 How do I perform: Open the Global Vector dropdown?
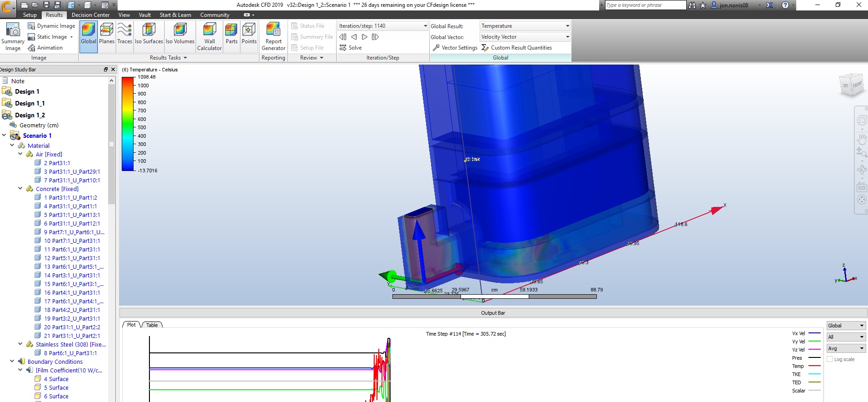(x=525, y=37)
